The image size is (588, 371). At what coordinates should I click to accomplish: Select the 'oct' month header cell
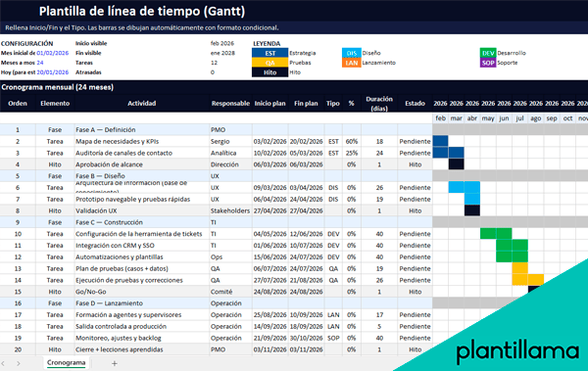pos(567,118)
